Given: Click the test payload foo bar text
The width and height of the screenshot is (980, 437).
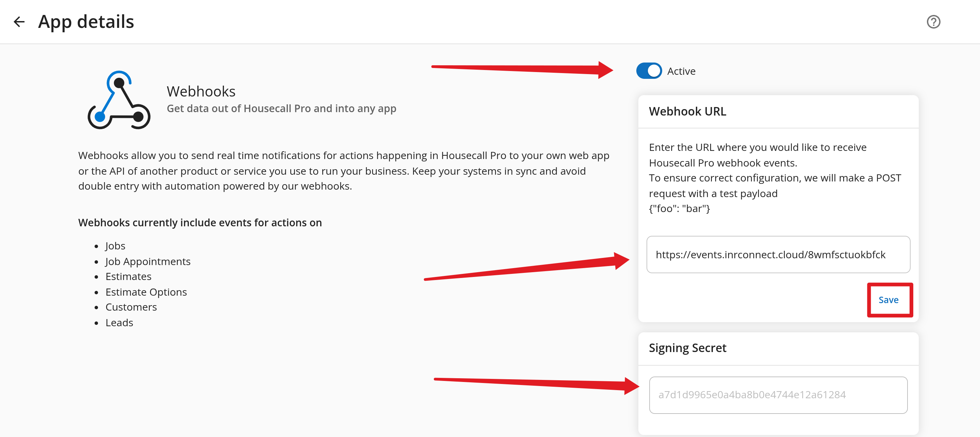Looking at the screenshot, I should (680, 209).
